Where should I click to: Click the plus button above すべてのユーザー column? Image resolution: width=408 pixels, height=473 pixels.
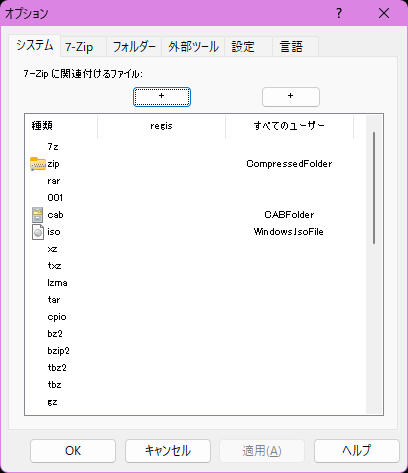[x=291, y=97]
